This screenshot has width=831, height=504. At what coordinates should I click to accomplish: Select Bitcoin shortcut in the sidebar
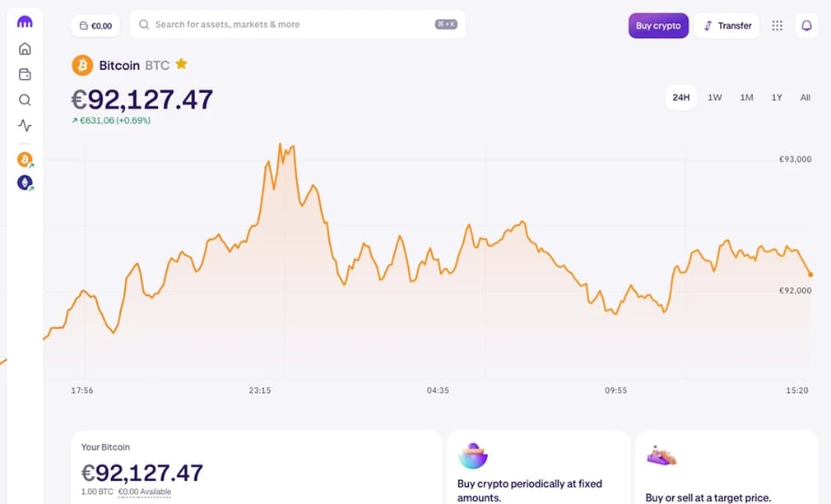pos(25,160)
